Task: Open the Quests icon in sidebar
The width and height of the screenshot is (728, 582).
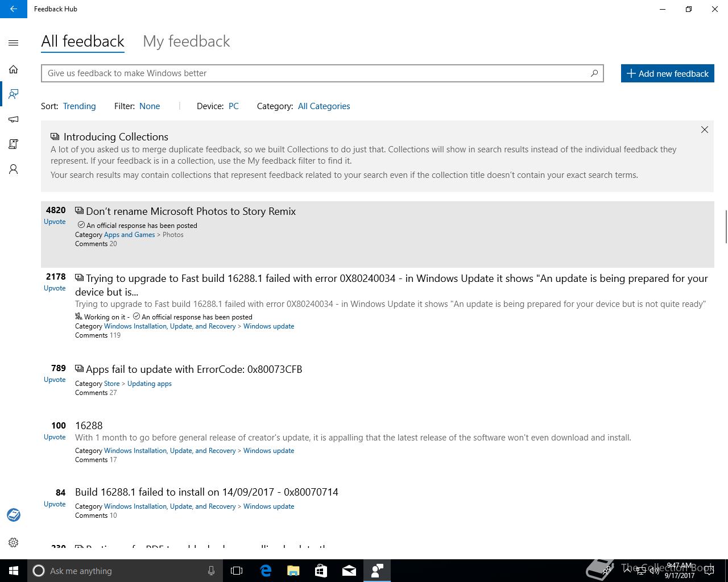Action: pyautogui.click(x=14, y=144)
